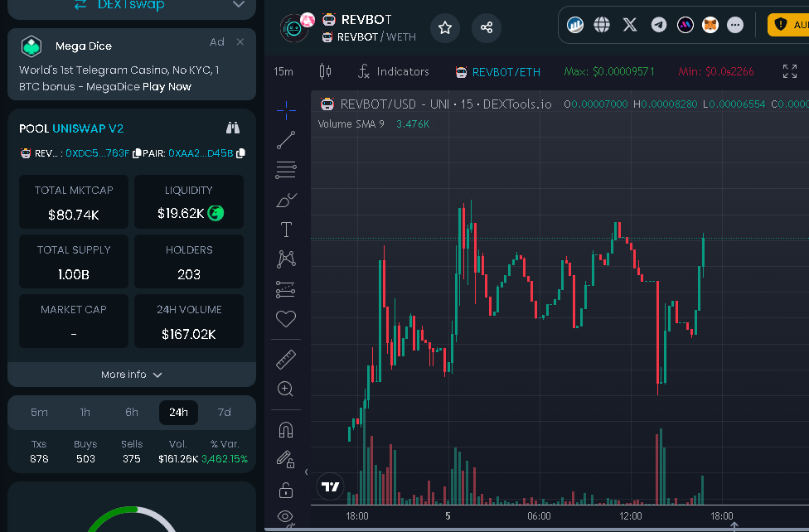Open the MetaMask icon for REVBOT
Viewport: 809px width, 532px height.
coord(710,24)
